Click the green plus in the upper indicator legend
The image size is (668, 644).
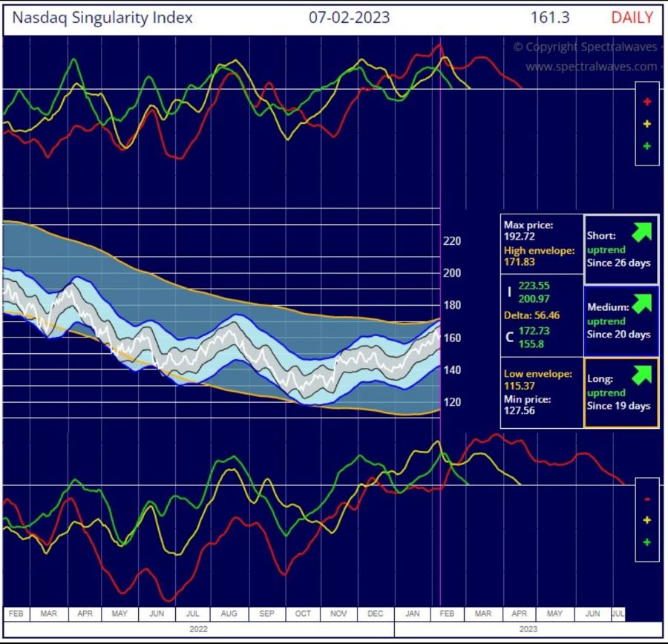646,146
